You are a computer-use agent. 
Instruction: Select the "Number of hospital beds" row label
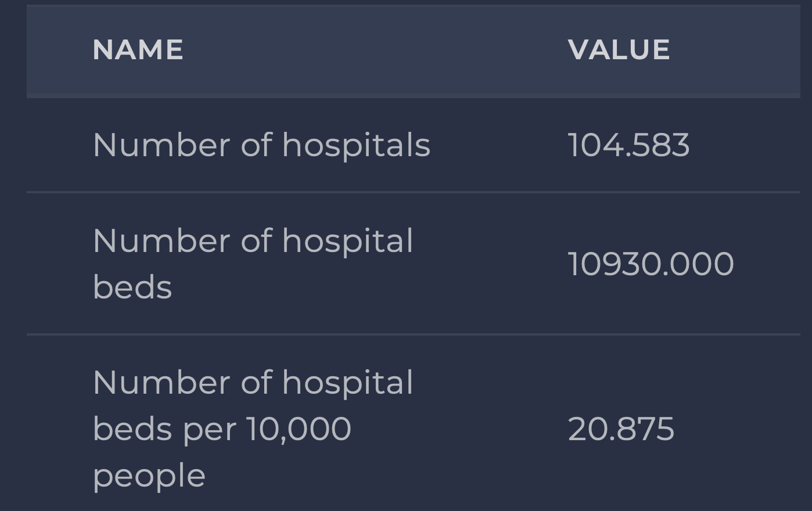[x=253, y=264]
